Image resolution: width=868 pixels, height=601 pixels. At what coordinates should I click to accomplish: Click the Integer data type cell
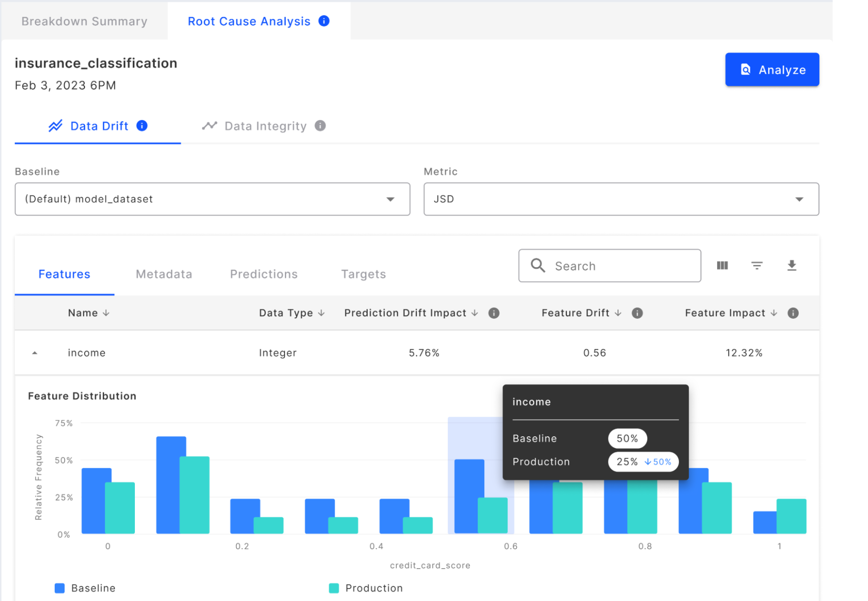278,353
